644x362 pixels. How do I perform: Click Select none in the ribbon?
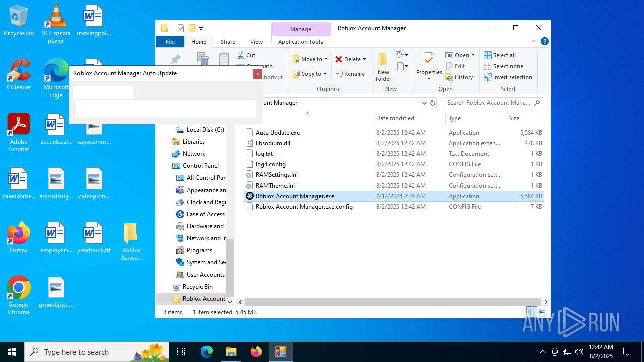pyautogui.click(x=503, y=66)
